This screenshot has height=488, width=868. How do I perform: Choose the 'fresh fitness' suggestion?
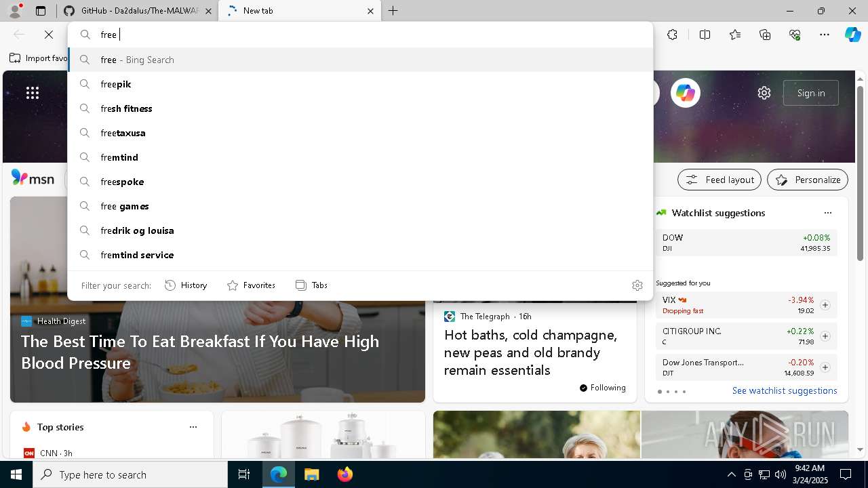click(x=360, y=108)
